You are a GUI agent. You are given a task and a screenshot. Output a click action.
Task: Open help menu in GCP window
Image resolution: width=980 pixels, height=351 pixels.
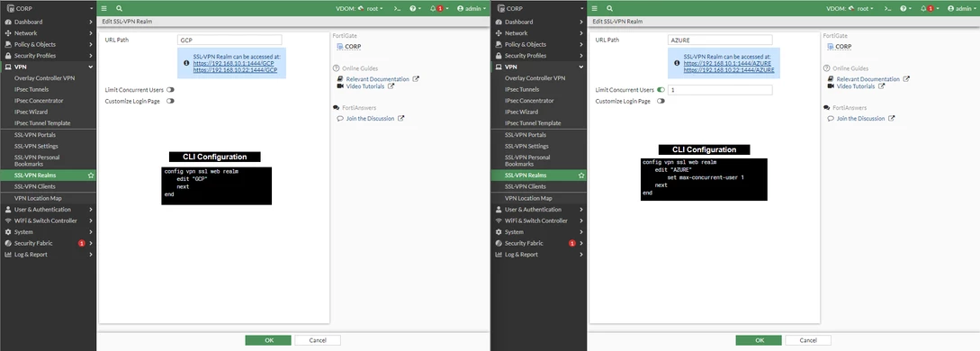pyautogui.click(x=415, y=9)
